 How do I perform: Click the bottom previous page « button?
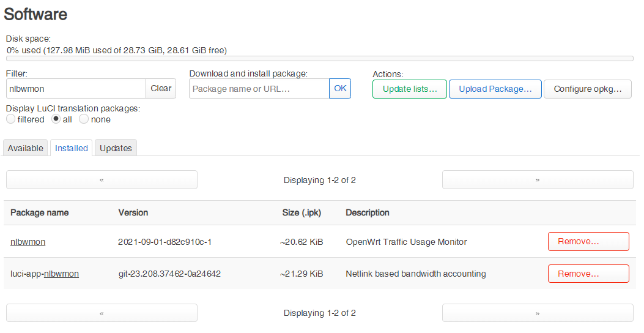click(x=102, y=313)
